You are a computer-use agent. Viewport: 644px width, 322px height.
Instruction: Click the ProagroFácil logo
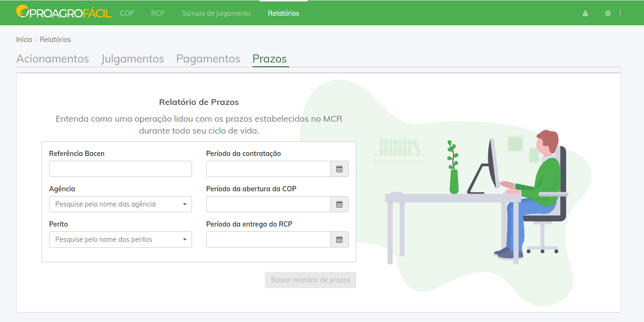64,12
